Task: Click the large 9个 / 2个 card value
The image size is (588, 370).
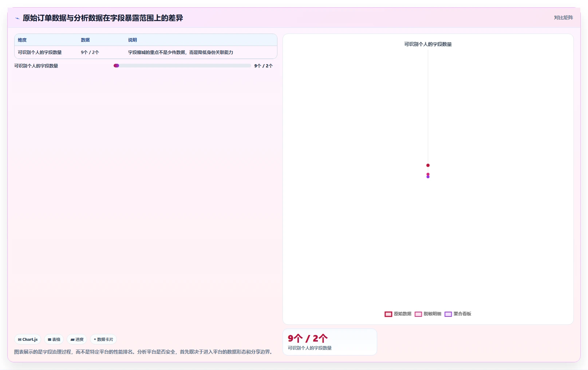Action: click(308, 339)
